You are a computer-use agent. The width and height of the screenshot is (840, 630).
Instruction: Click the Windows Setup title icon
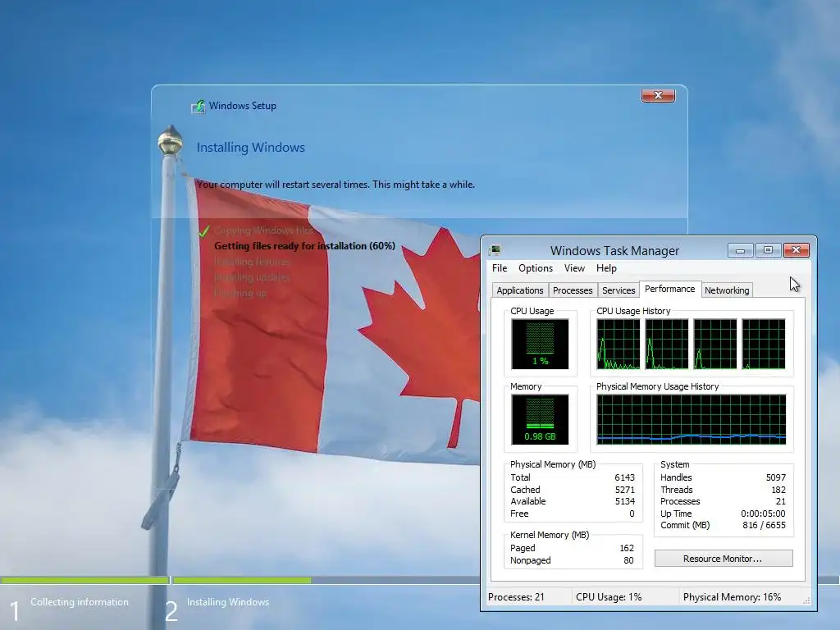tap(199, 106)
